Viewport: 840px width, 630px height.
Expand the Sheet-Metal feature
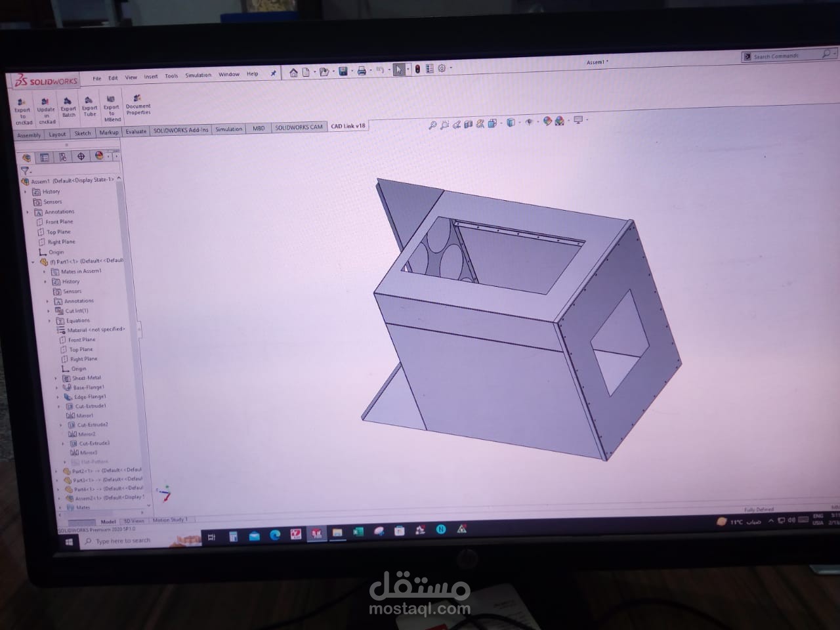(56, 378)
